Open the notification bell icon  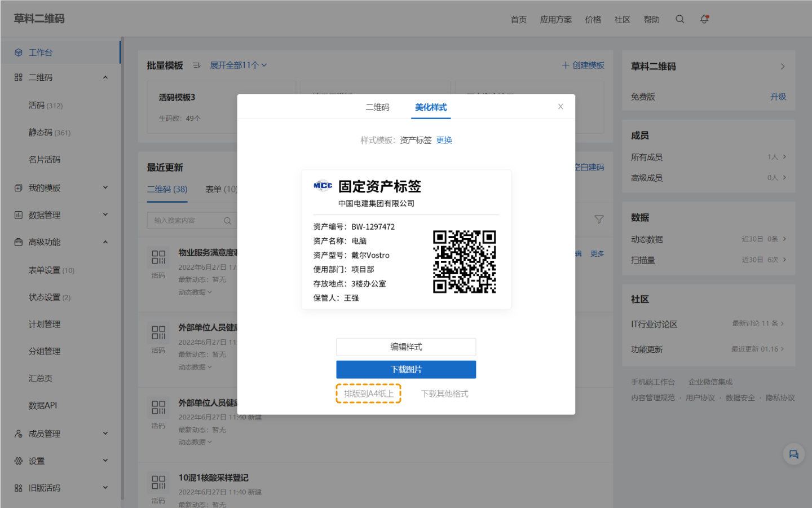704,19
